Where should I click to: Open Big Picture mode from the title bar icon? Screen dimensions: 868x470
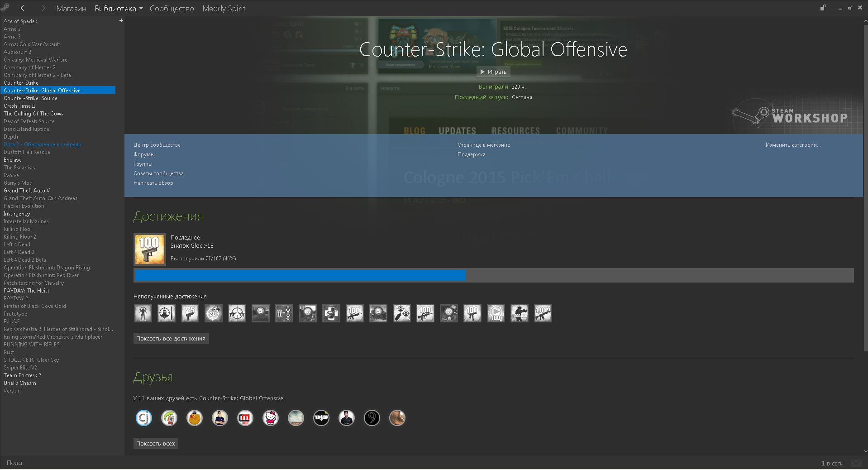pos(823,8)
